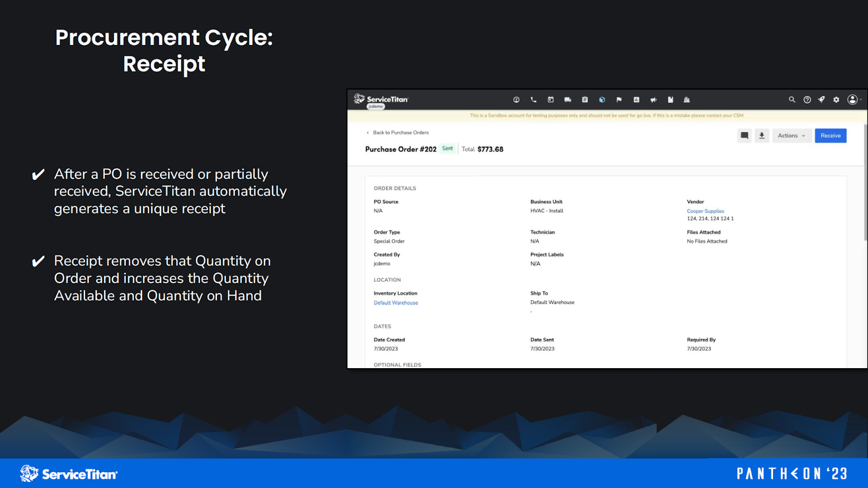Open the comment chat bubble button

[x=744, y=136]
